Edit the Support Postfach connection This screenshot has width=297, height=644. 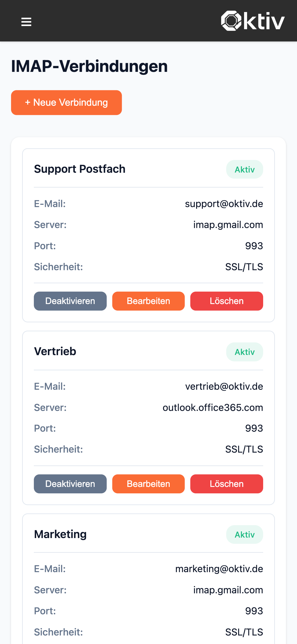[x=148, y=301]
